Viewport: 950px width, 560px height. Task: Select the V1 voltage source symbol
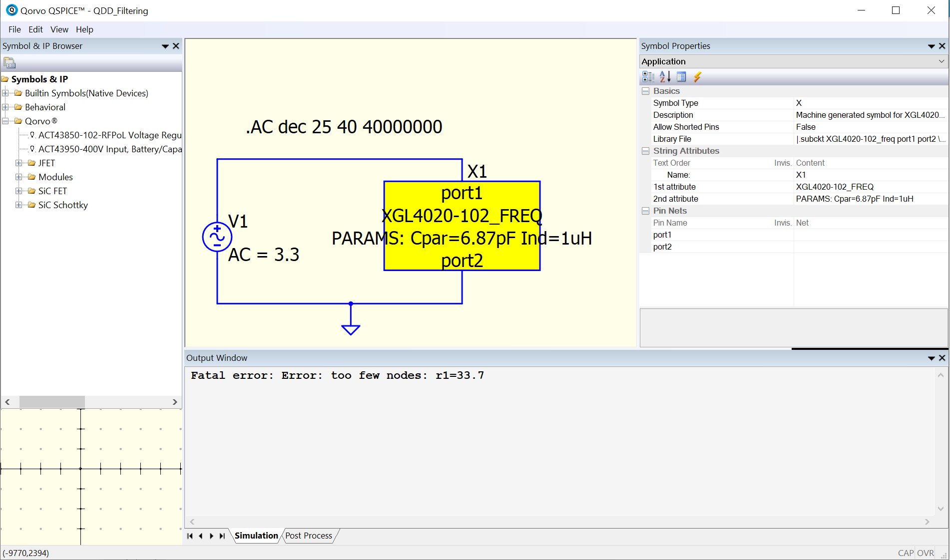tap(217, 237)
